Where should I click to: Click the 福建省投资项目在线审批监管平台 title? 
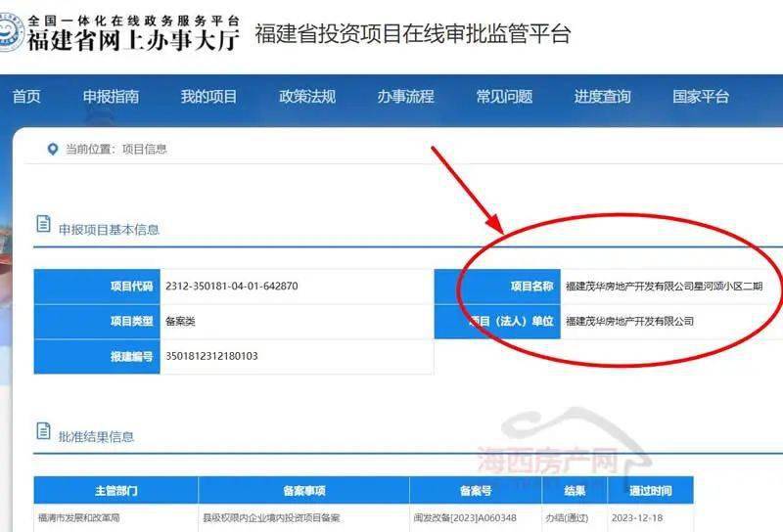coord(412,34)
